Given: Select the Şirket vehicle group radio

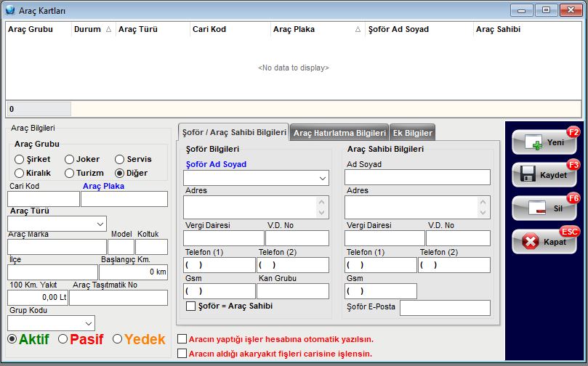Looking at the screenshot, I should pos(19,159).
